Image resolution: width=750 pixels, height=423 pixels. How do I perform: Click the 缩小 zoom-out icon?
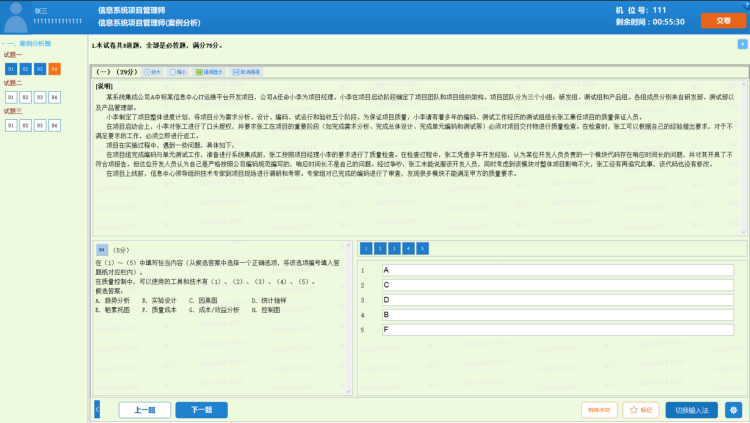179,72
